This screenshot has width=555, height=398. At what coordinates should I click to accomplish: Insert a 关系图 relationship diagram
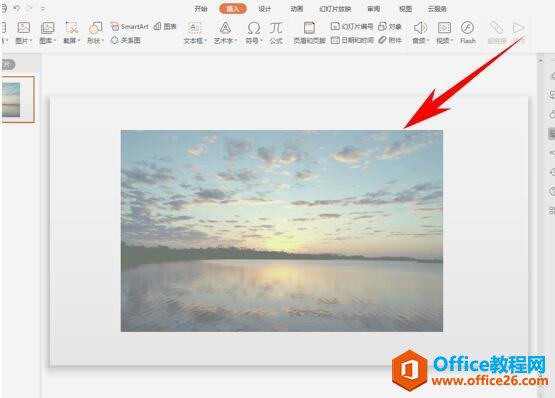pos(126,40)
